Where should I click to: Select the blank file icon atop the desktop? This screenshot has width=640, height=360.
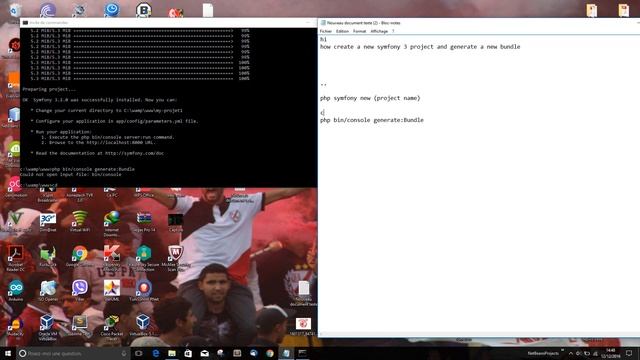tap(208, 10)
